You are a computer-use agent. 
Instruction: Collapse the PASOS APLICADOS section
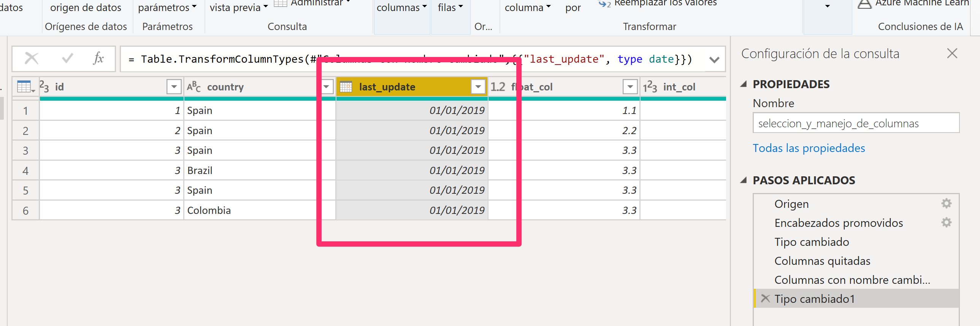[744, 180]
